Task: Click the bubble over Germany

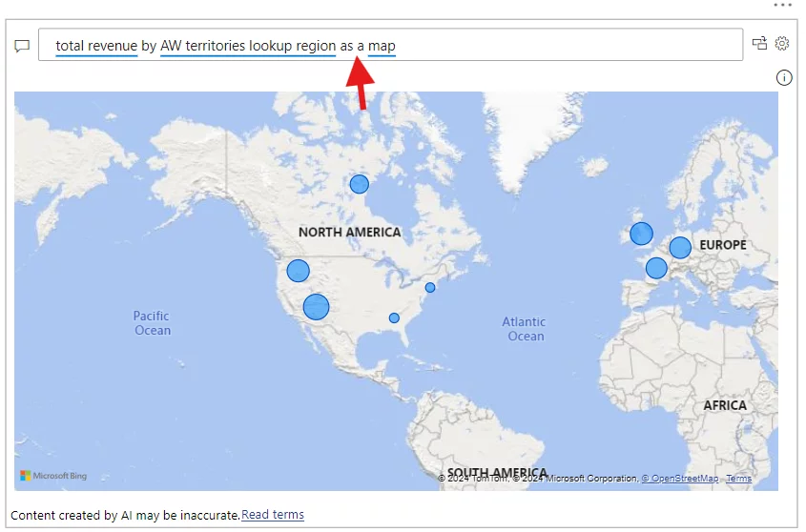Action: (x=680, y=248)
